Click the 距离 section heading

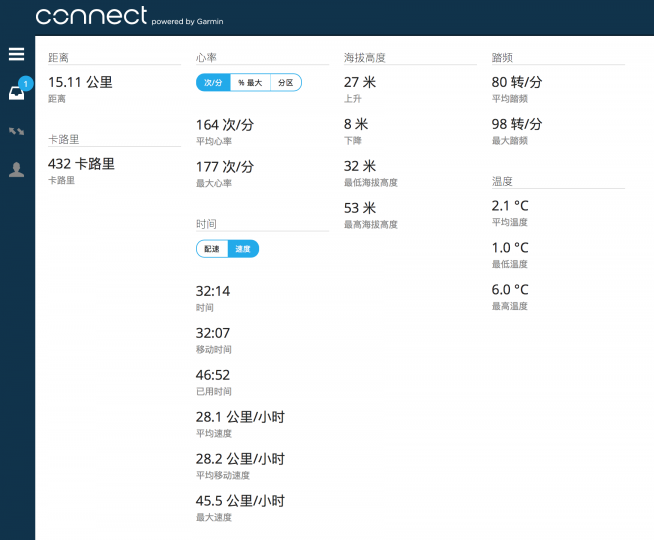click(x=58, y=58)
